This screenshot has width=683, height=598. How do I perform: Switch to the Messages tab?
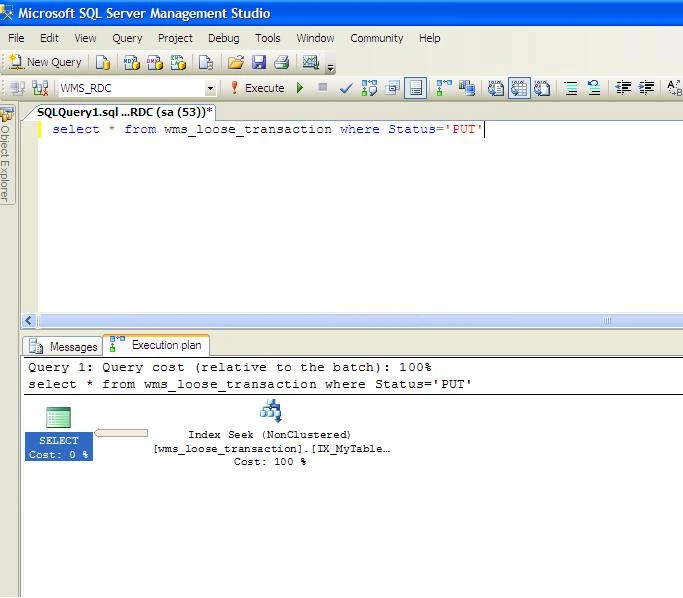[x=63, y=346]
